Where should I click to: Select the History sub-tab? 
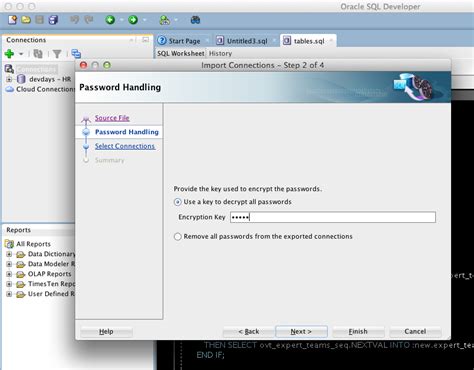click(x=220, y=53)
